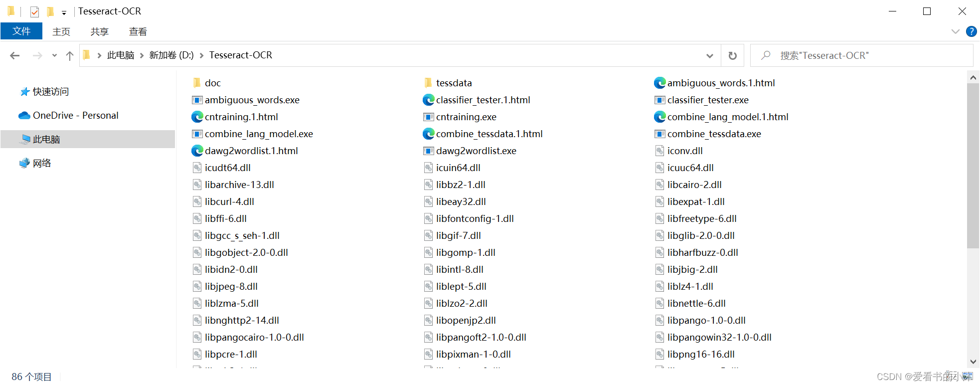Switch to the 主页 ribbon tab
The width and height of the screenshot is (980, 386).
click(61, 31)
